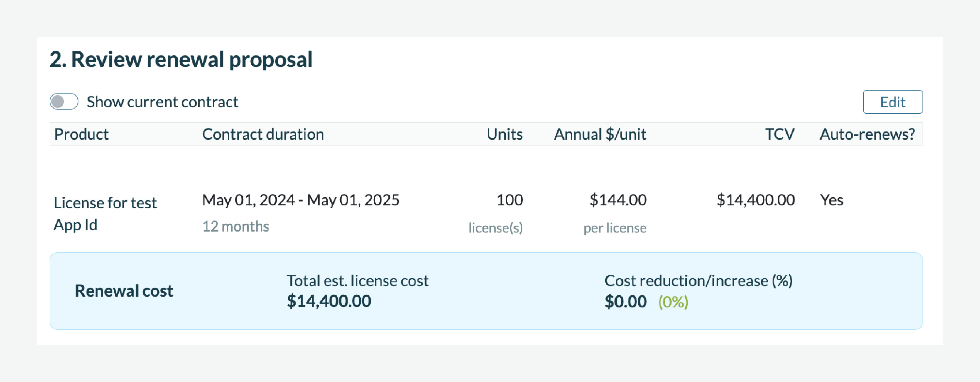Click the green (0%) percentage indicator
Viewport: 980px width, 382px height.
click(673, 302)
